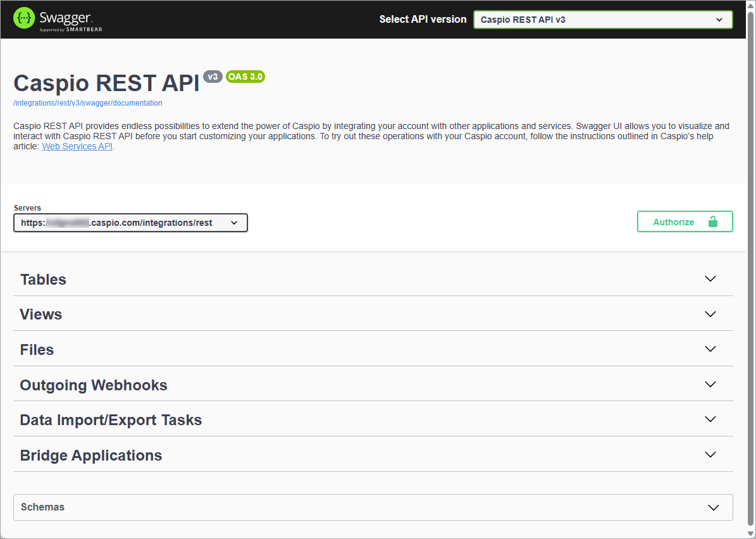Click the chevron for Outgoing Webhooks

click(710, 384)
